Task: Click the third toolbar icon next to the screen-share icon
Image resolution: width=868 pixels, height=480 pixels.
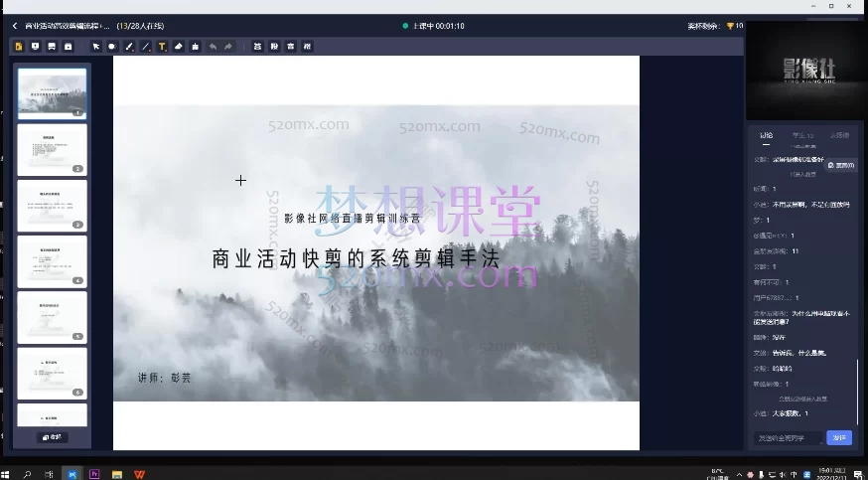Action: click(x=52, y=47)
